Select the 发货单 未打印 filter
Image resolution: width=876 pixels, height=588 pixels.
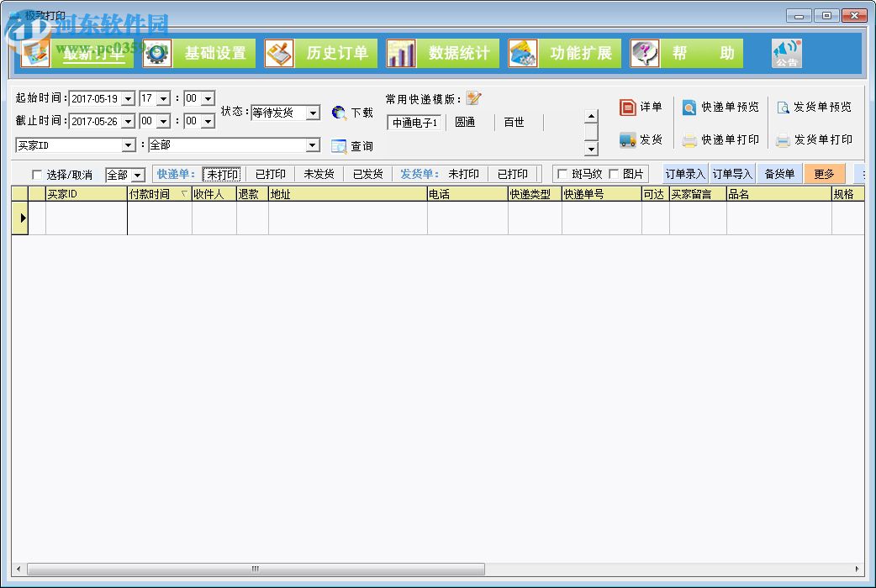coord(464,174)
